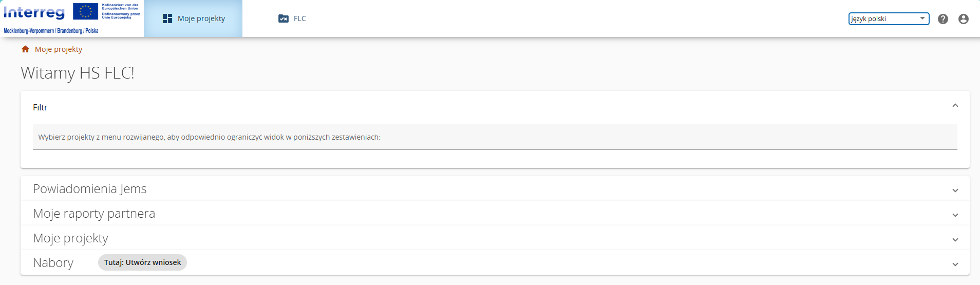The height and width of the screenshot is (285, 980).
Task: Expand the Moje raporty partnera chevron
Action: 955,215
